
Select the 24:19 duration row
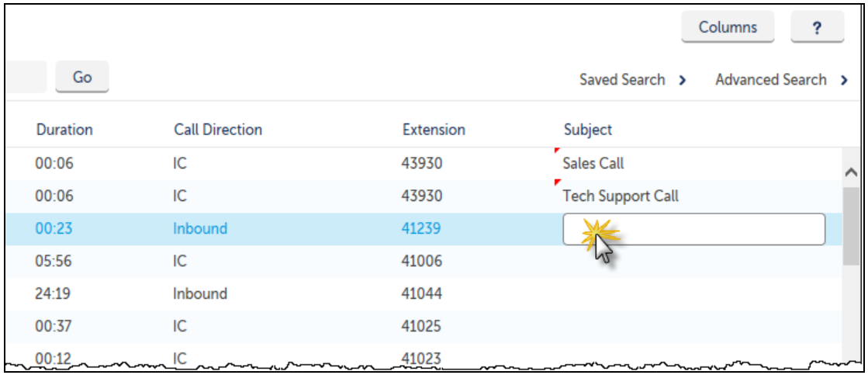[x=424, y=293]
